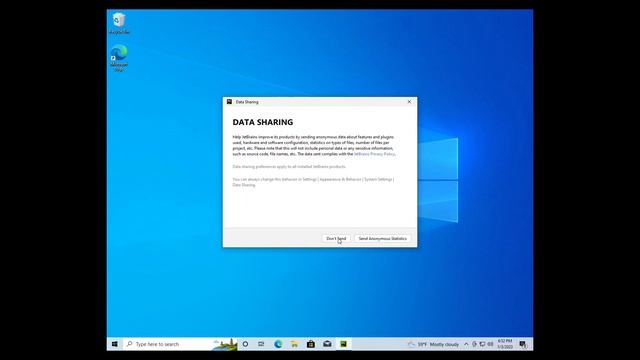
Task: Click Send Anonymous Statistics button
Action: coord(382,238)
